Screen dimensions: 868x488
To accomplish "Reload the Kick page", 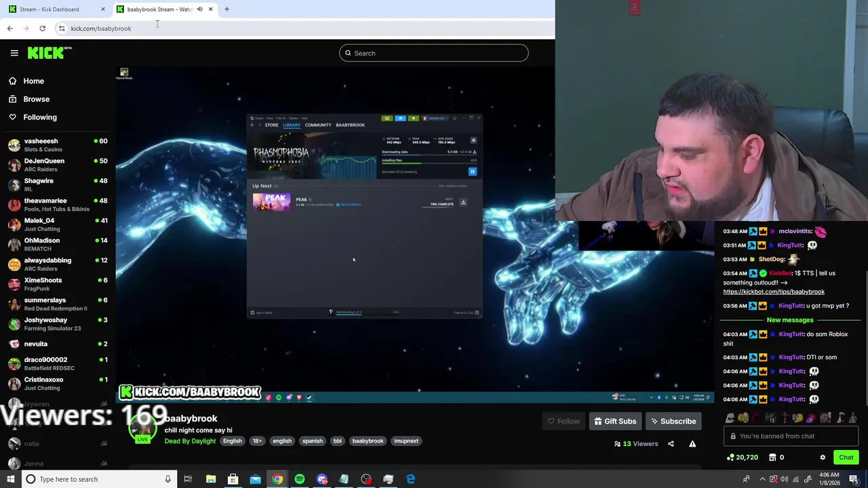I will pos(42,28).
